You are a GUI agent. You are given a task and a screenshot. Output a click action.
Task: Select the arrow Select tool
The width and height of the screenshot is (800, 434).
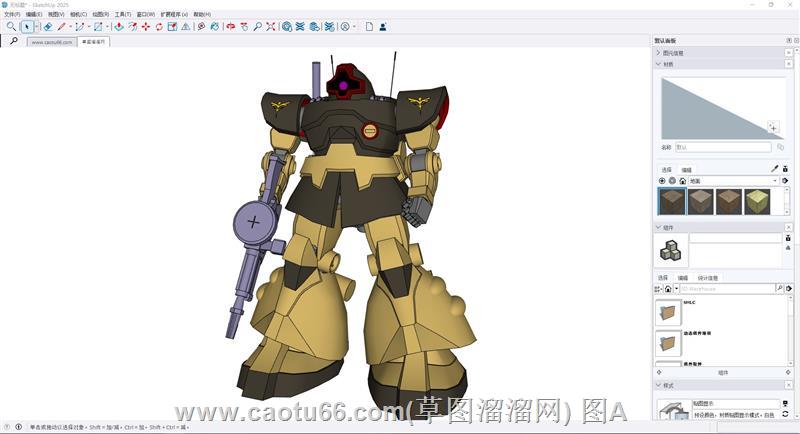27,27
